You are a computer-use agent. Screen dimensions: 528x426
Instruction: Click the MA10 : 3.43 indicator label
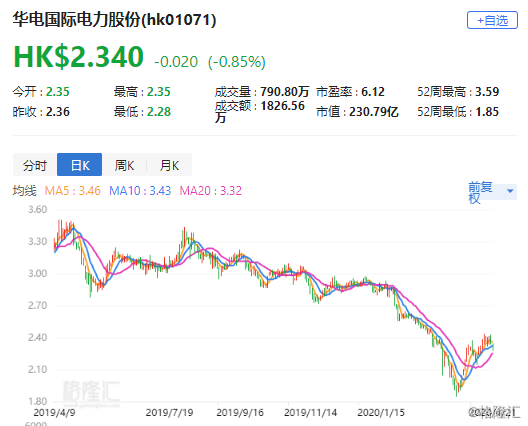click(x=140, y=191)
